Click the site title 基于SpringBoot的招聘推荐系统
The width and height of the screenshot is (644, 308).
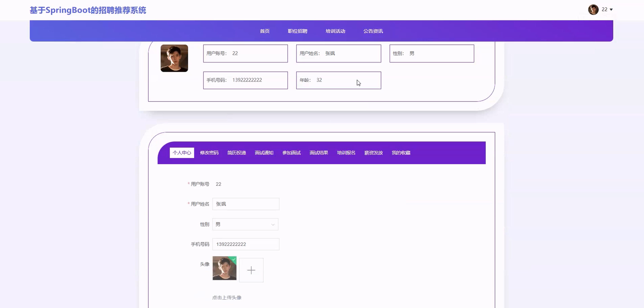click(x=88, y=10)
